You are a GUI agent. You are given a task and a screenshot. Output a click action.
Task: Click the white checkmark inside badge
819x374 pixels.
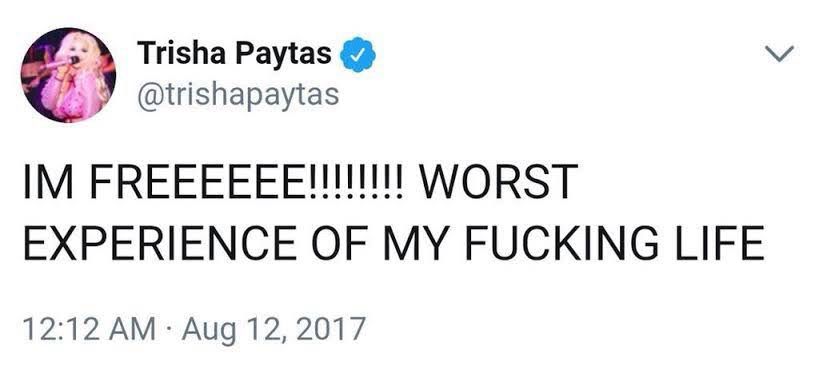pos(357,55)
